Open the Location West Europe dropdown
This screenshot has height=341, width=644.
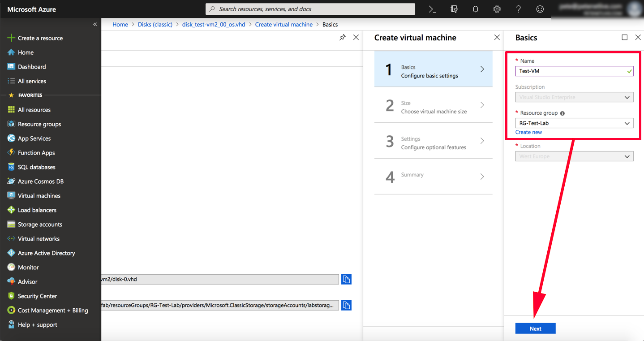574,156
